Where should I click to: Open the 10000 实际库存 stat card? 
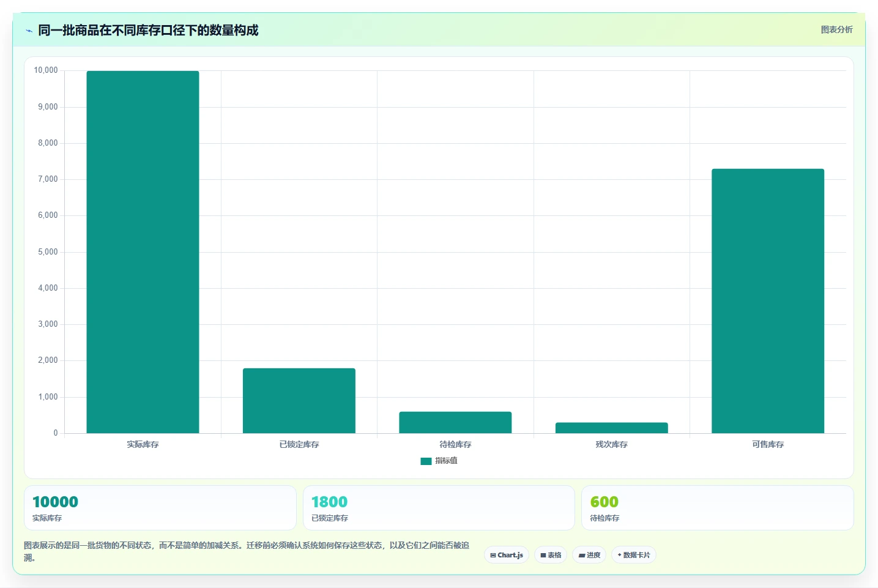pyautogui.click(x=160, y=508)
